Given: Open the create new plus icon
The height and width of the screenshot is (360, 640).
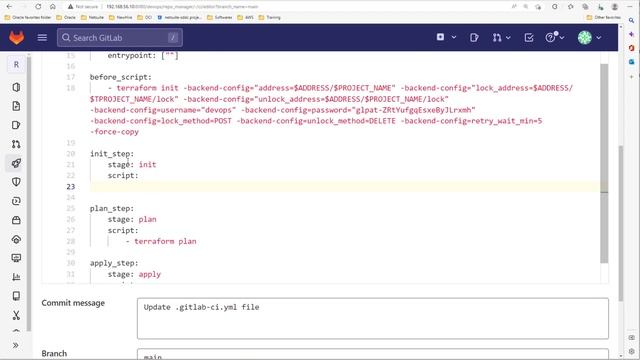Looking at the screenshot, I should pos(440,37).
